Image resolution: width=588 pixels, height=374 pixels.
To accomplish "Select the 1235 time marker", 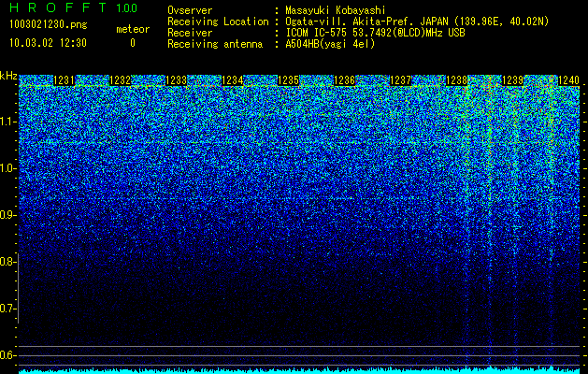I will point(288,80).
